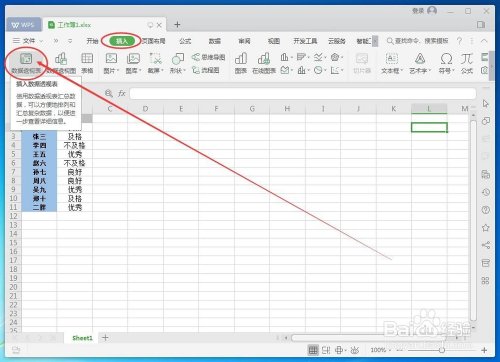Collapse the ribbon with the chevron arrow
Image resolution: width=500 pixels, height=362 pixels.
point(484,41)
